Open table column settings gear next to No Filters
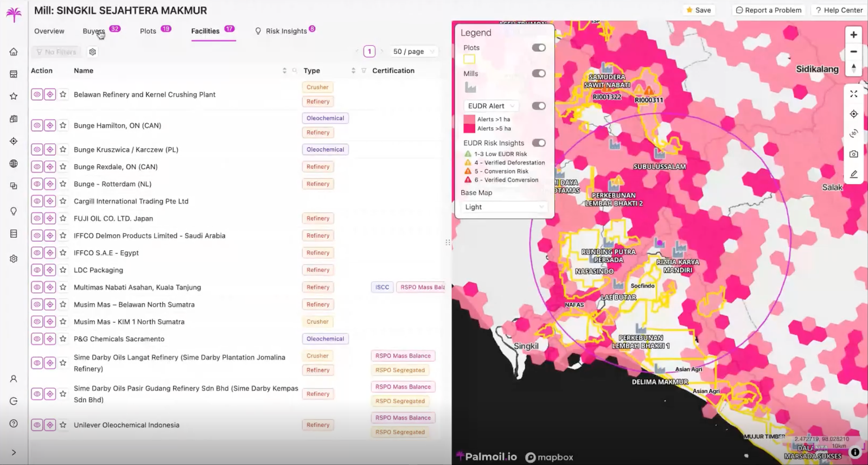This screenshot has height=465, width=868. pos(93,52)
